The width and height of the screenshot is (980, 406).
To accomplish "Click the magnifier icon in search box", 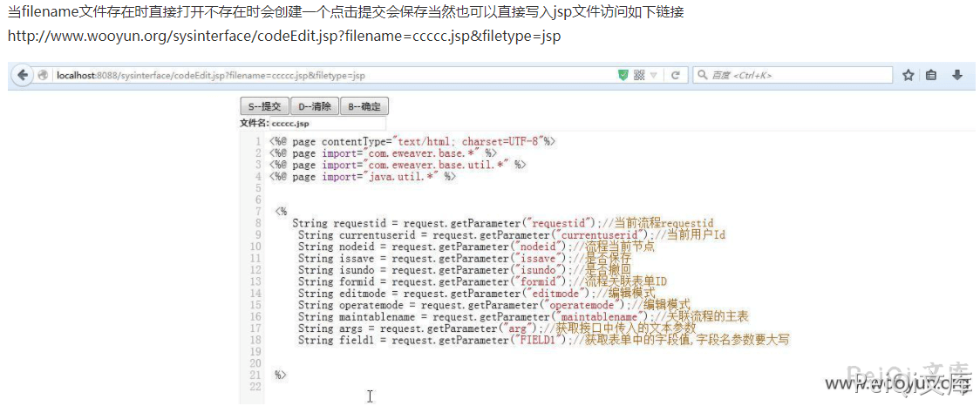I will point(703,76).
